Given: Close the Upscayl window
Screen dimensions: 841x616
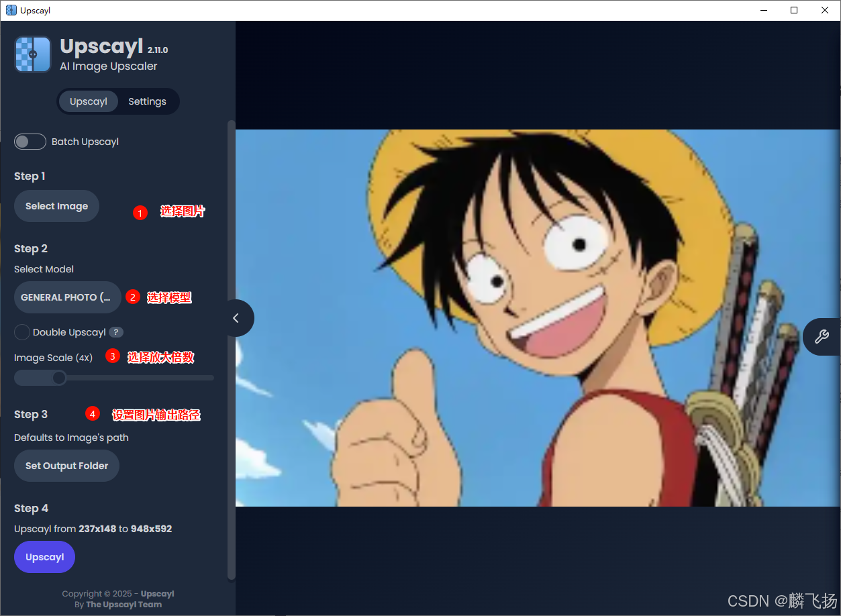Looking at the screenshot, I should coord(825,10).
